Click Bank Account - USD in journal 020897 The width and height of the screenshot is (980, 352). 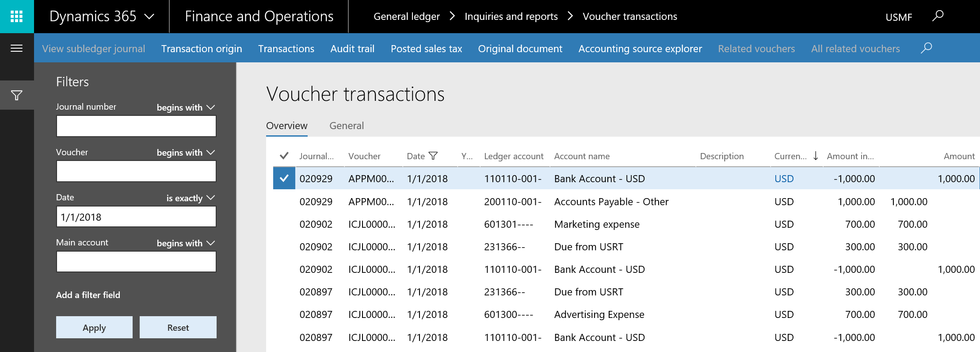[x=599, y=337]
